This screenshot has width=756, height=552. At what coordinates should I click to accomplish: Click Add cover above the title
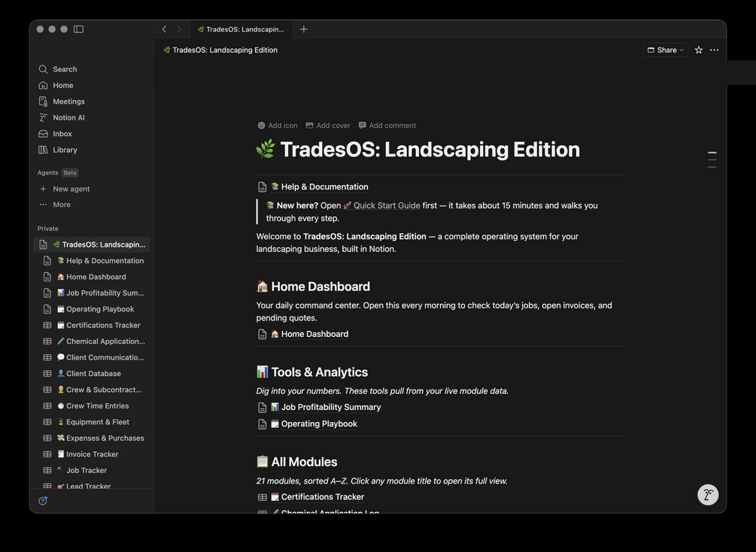328,126
